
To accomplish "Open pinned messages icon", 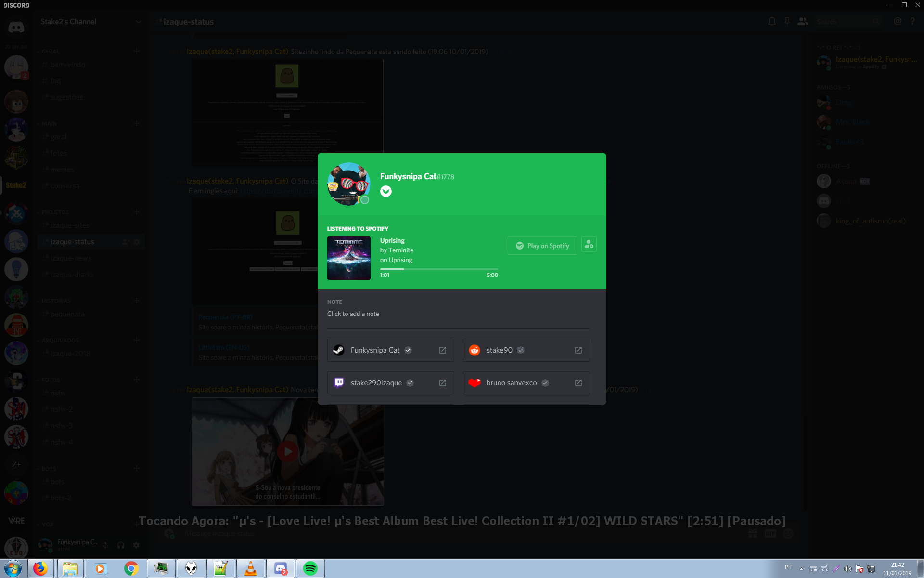I will tap(787, 21).
